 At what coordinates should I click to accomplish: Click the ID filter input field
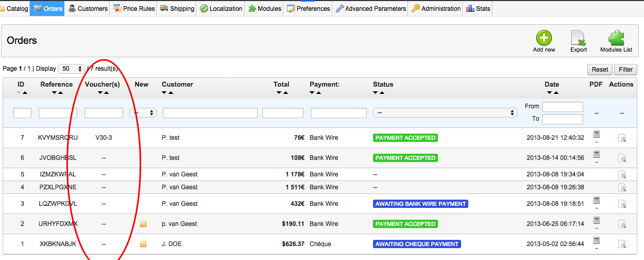click(22, 113)
